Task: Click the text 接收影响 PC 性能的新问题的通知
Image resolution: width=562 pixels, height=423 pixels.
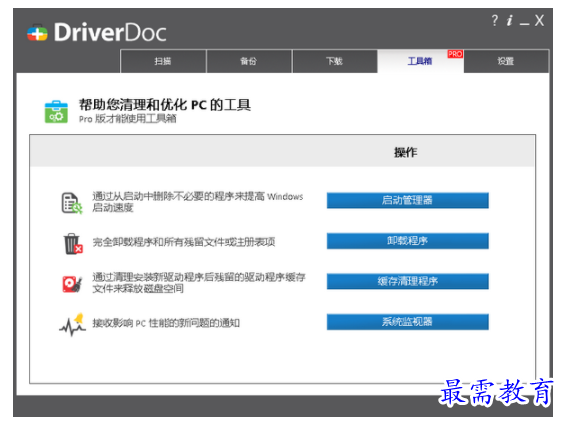Action: (x=166, y=323)
